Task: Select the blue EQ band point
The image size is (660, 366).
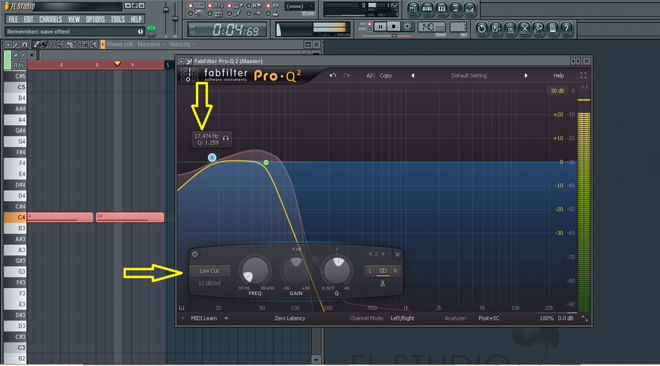Action: [x=212, y=158]
